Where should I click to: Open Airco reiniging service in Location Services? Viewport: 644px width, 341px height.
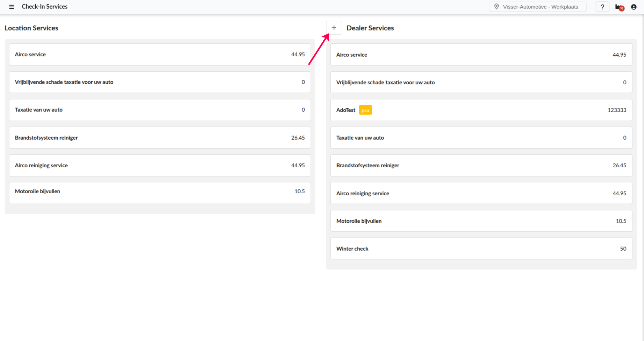(160, 165)
